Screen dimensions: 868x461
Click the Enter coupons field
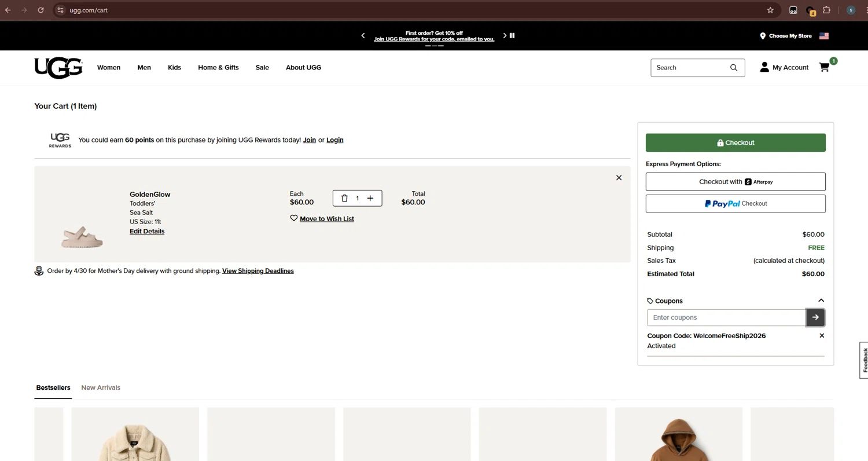(726, 317)
